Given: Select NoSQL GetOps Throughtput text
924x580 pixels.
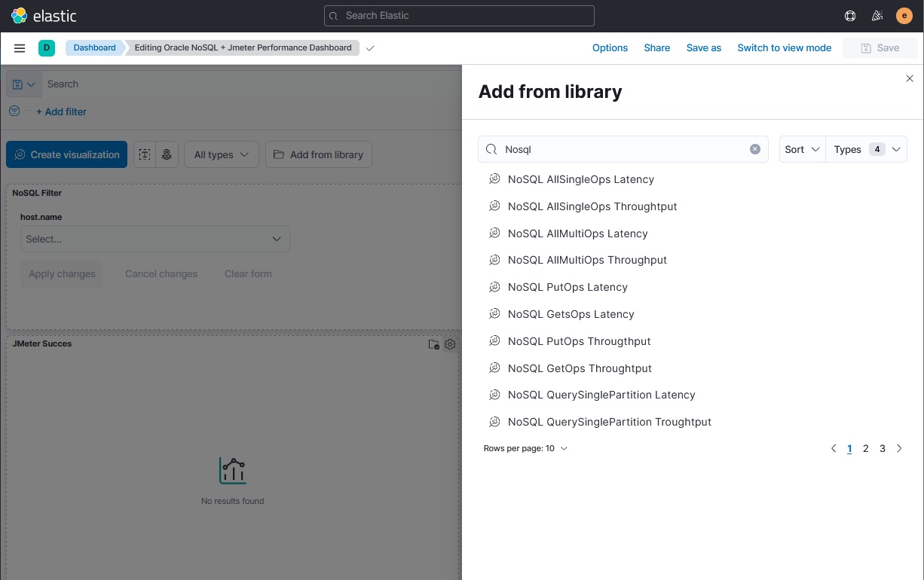Looking at the screenshot, I should tap(580, 368).
